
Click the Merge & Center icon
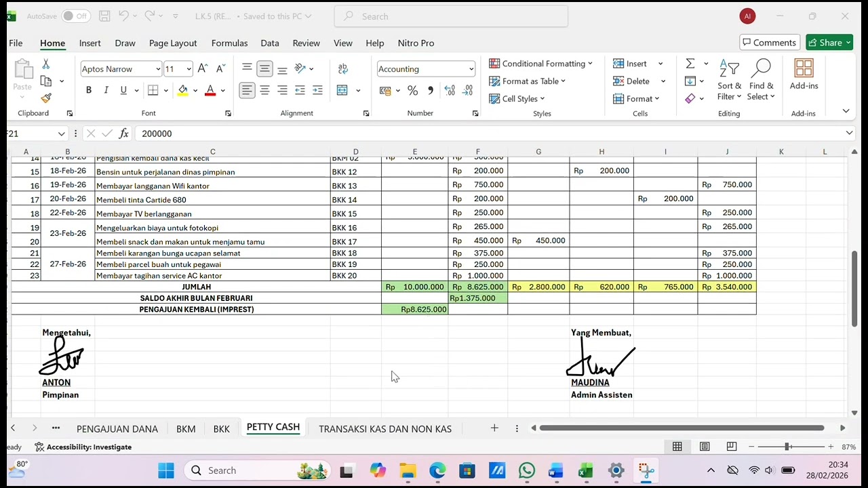click(342, 90)
